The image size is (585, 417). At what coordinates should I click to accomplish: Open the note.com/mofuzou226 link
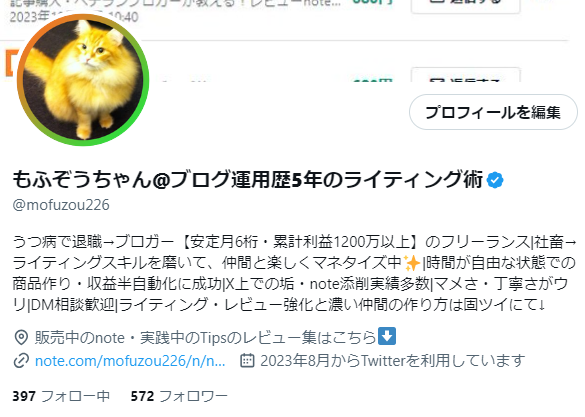130,361
